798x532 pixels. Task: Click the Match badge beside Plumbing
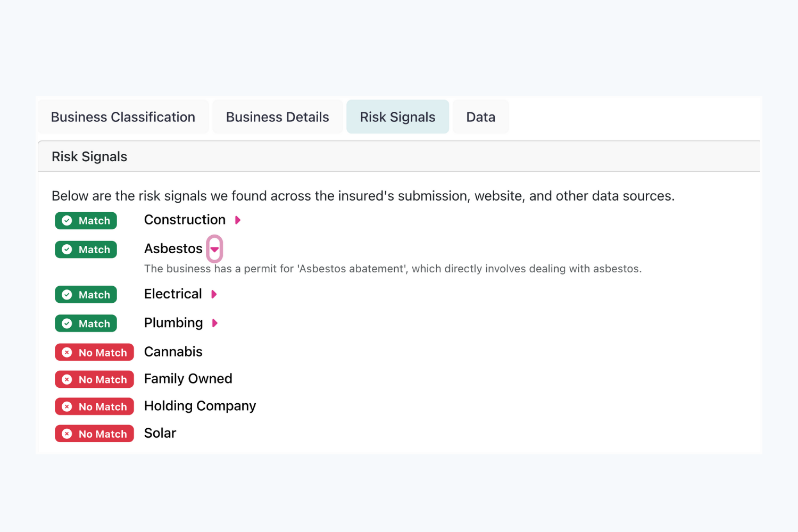[x=86, y=323]
